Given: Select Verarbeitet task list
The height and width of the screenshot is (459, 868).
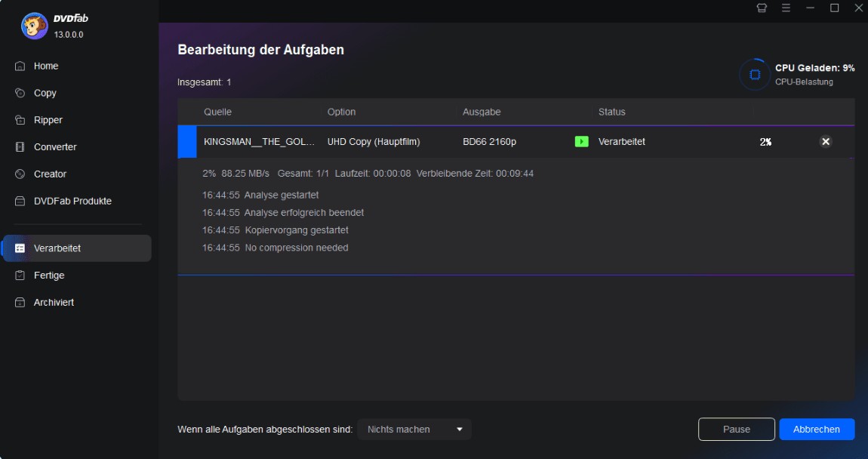Looking at the screenshot, I should (x=77, y=248).
